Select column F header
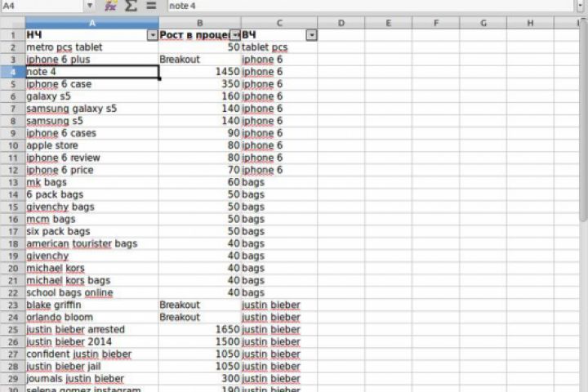 point(436,23)
